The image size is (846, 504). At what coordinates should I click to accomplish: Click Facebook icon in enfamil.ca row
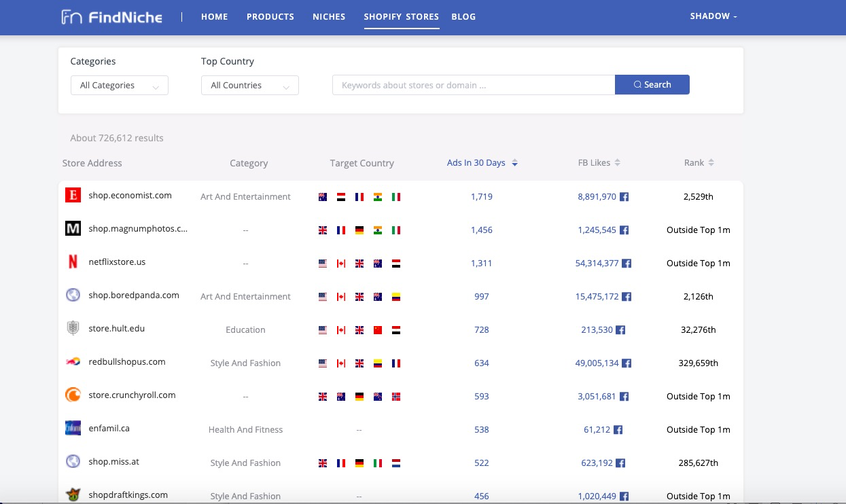(618, 430)
